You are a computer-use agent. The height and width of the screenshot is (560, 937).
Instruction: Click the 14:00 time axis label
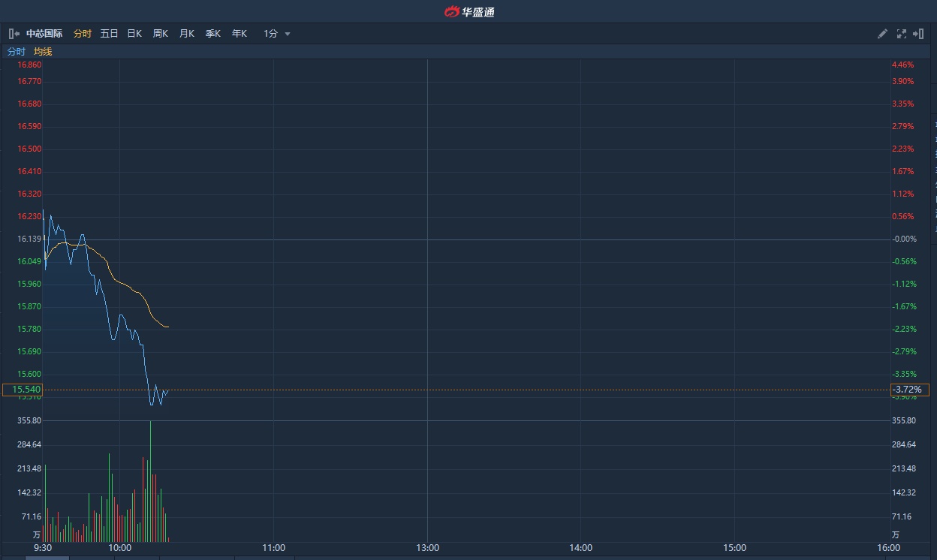(581, 548)
